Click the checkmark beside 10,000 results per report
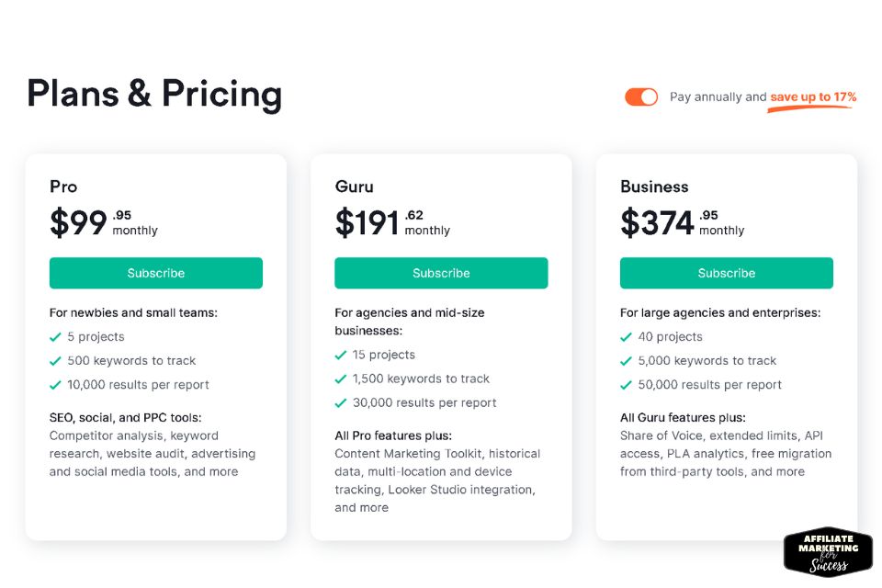The image size is (882, 588). click(55, 386)
